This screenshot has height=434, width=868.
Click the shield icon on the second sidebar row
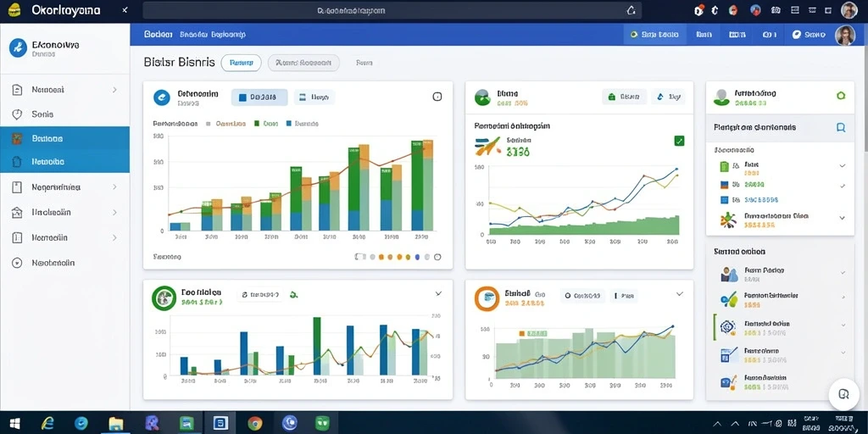pos(17,114)
